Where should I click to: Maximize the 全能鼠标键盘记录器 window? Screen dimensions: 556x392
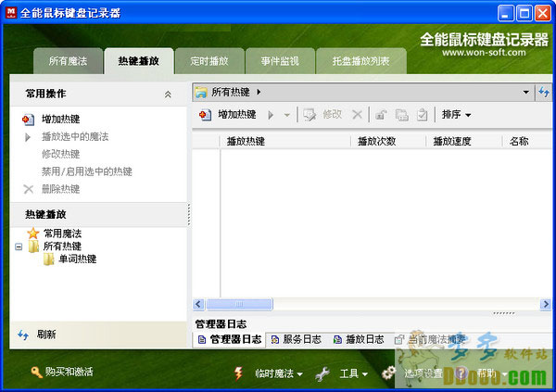point(524,14)
